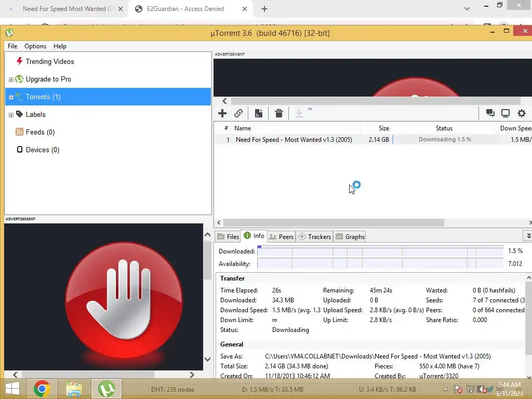Click the taskbar clock showing 2:44 AM
Image resolution: width=532 pixels, height=399 pixels.
tap(509, 389)
